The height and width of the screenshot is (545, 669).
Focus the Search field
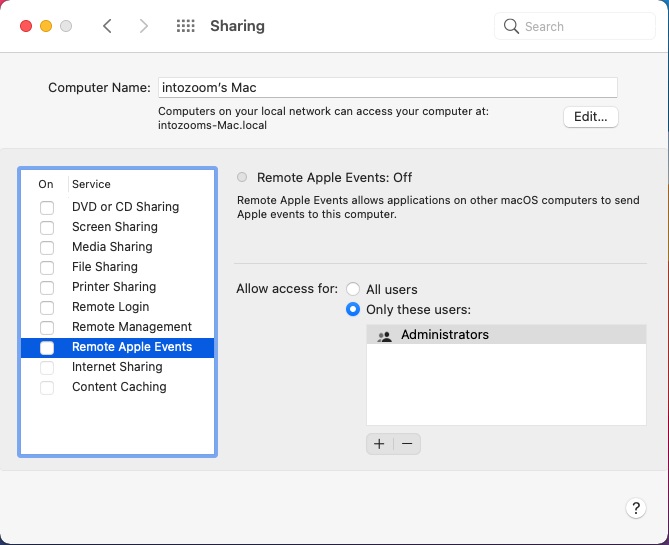point(575,26)
